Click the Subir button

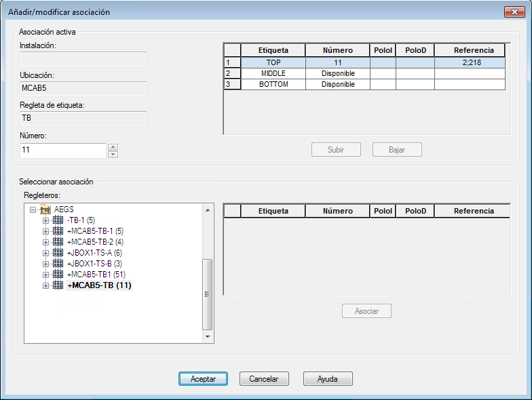[336, 149]
